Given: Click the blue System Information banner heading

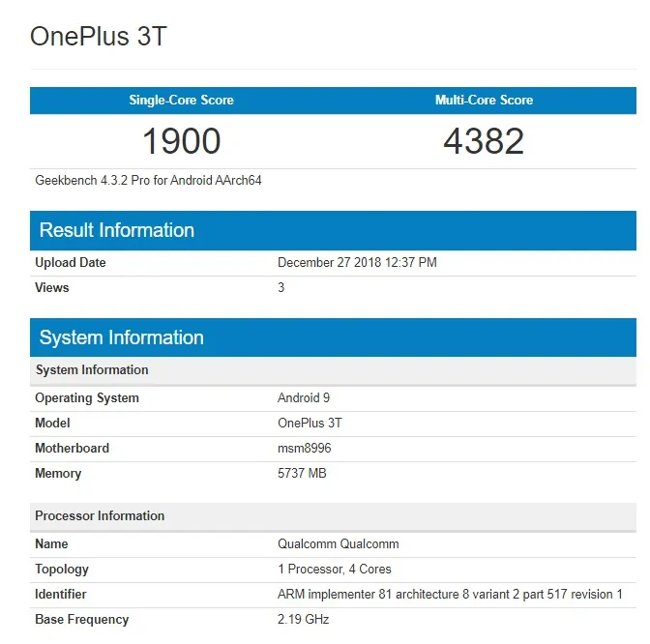Looking at the screenshot, I should tap(122, 337).
